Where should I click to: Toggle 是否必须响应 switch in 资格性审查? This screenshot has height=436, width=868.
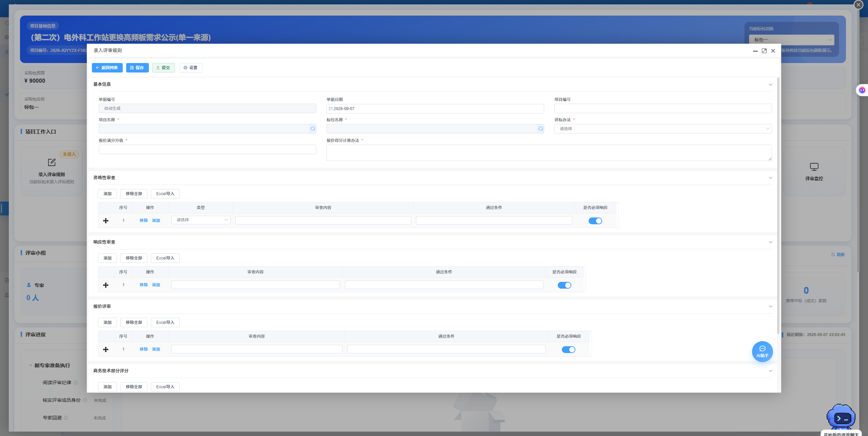pos(595,221)
